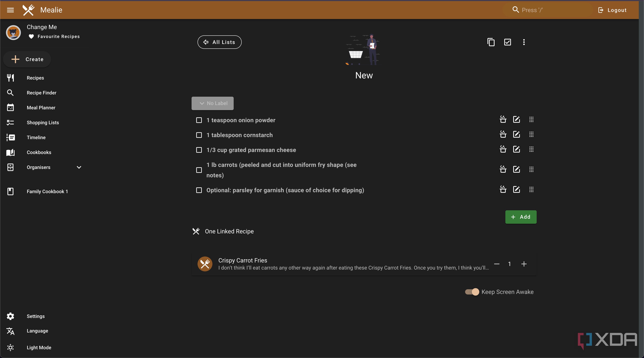Screen dimensions: 644x358
Task: Check off 1 teaspoon onion powder
Action: click(x=199, y=120)
